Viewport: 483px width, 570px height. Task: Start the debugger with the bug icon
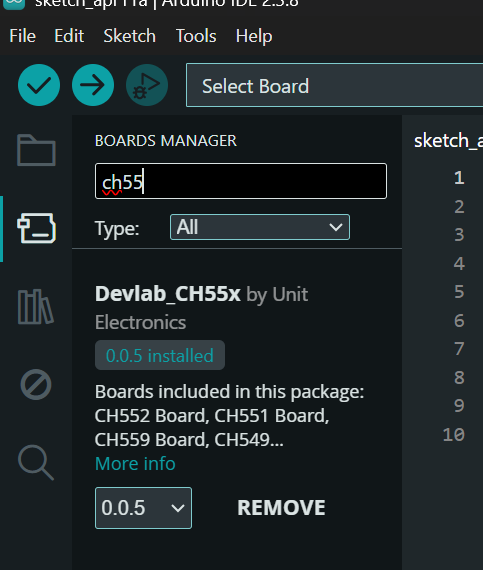point(147,85)
